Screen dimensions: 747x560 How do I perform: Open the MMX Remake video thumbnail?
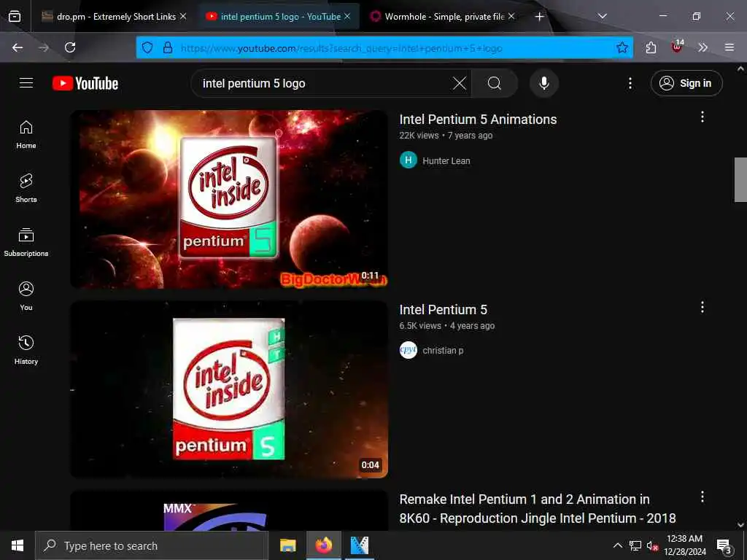coord(229,510)
